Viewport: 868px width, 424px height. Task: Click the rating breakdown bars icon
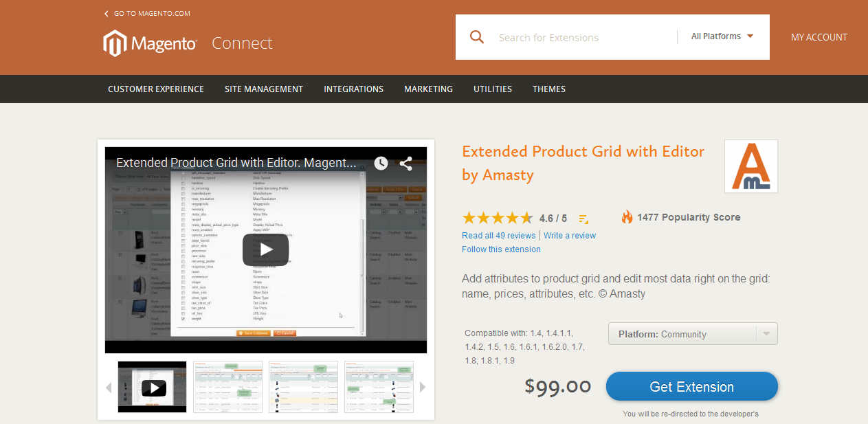(x=583, y=219)
